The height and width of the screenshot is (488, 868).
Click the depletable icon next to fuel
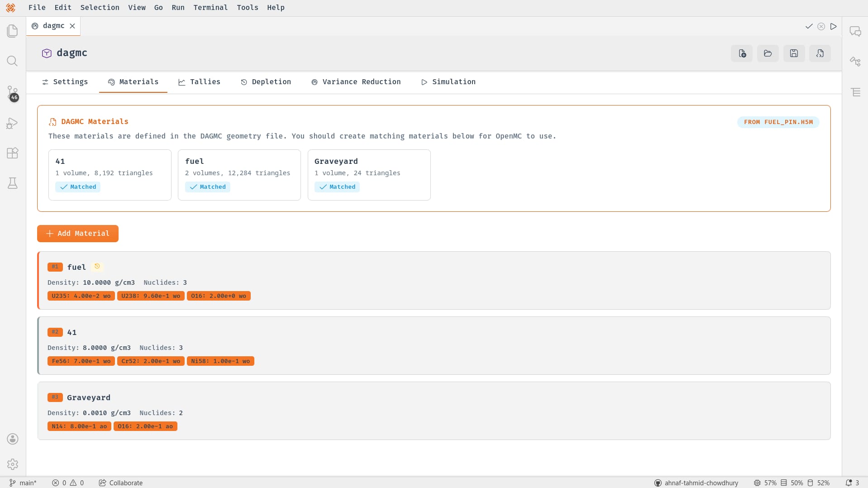(97, 267)
